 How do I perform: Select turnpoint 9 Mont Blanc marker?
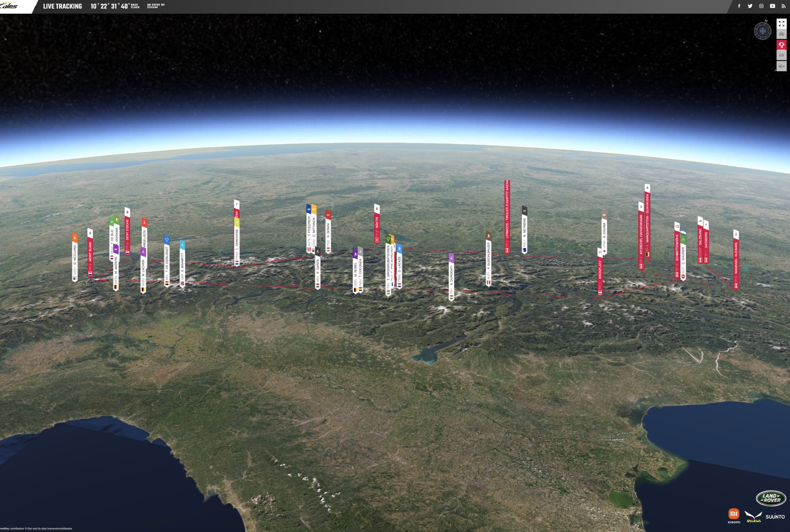(90, 253)
